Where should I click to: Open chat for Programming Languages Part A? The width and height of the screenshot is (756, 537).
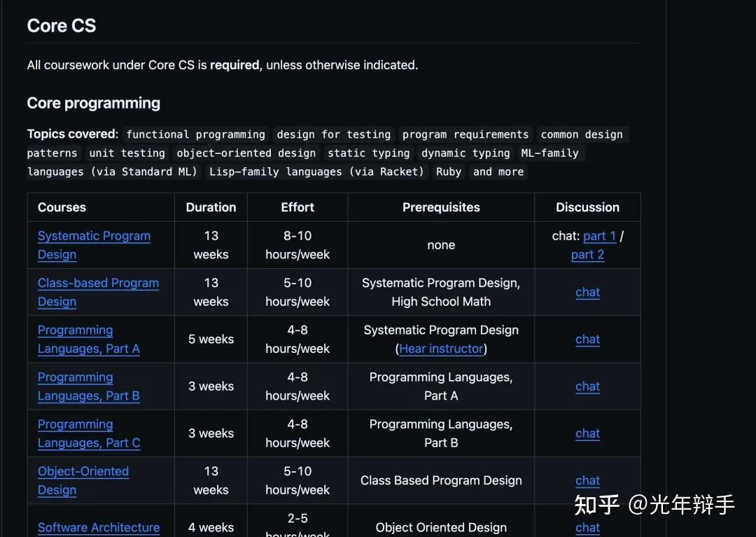(x=587, y=339)
